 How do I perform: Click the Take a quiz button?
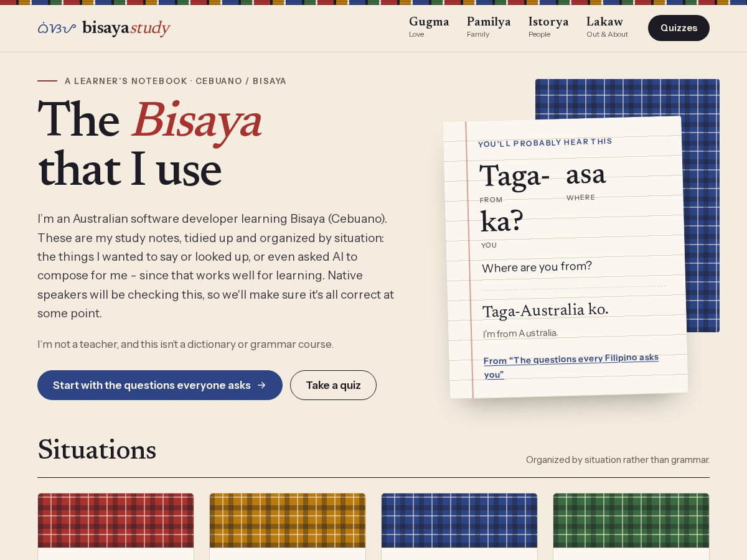[333, 385]
